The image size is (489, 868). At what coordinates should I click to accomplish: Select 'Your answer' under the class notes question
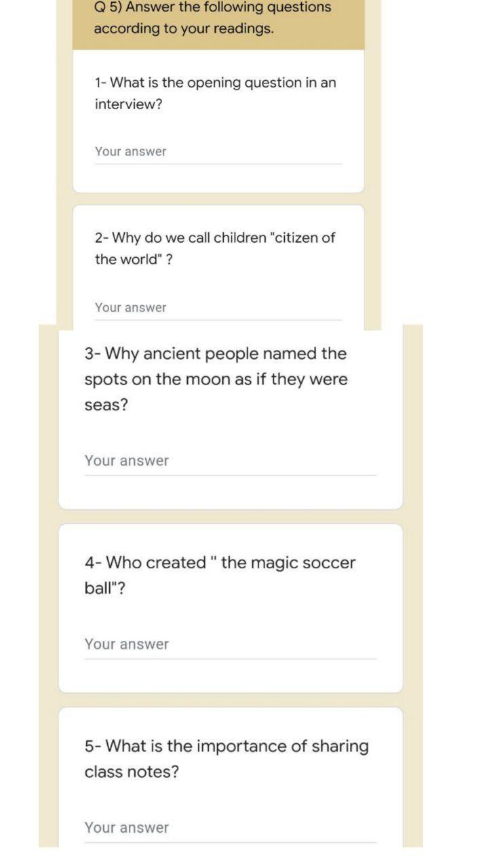pos(126,827)
